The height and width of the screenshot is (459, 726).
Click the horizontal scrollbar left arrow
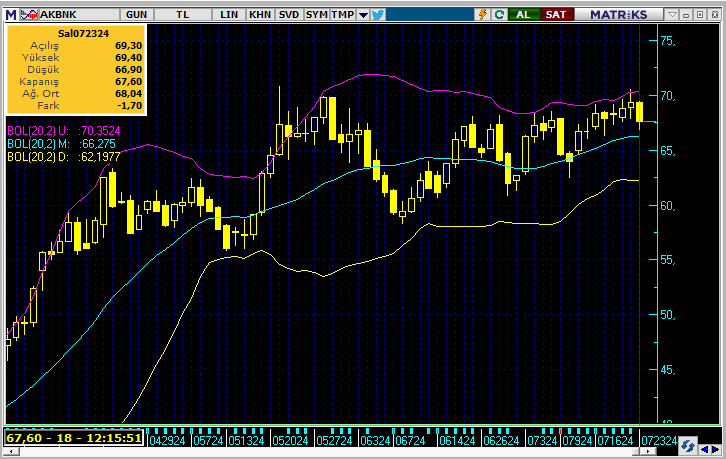coord(10,451)
